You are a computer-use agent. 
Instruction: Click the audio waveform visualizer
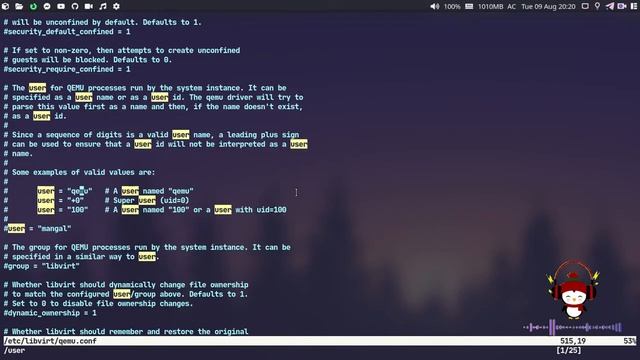pos(573,327)
